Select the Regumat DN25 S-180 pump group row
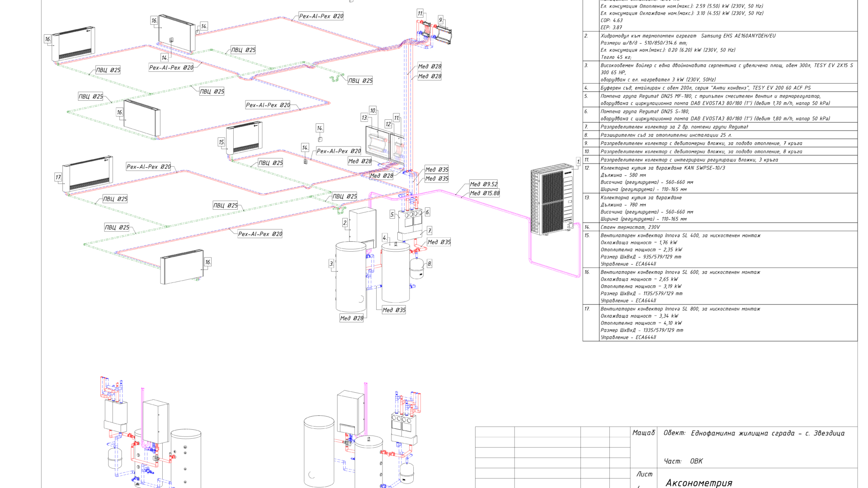The height and width of the screenshot is (488, 868). pyautogui.click(x=720, y=115)
